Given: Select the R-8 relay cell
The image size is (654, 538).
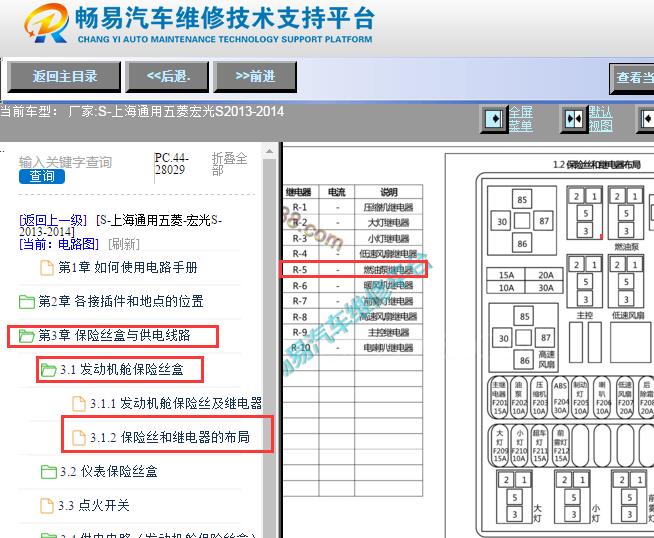Looking at the screenshot, I should coord(300,317).
